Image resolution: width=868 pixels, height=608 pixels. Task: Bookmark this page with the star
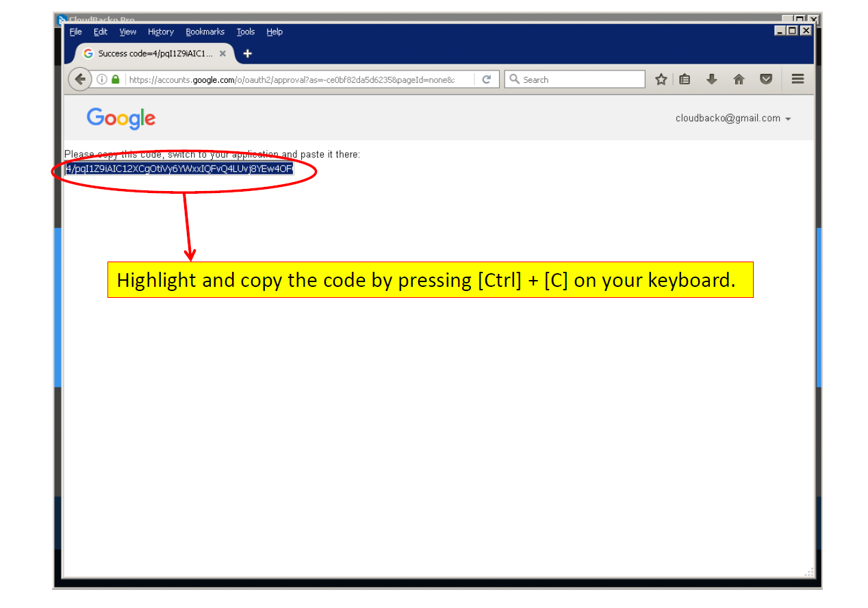661,79
